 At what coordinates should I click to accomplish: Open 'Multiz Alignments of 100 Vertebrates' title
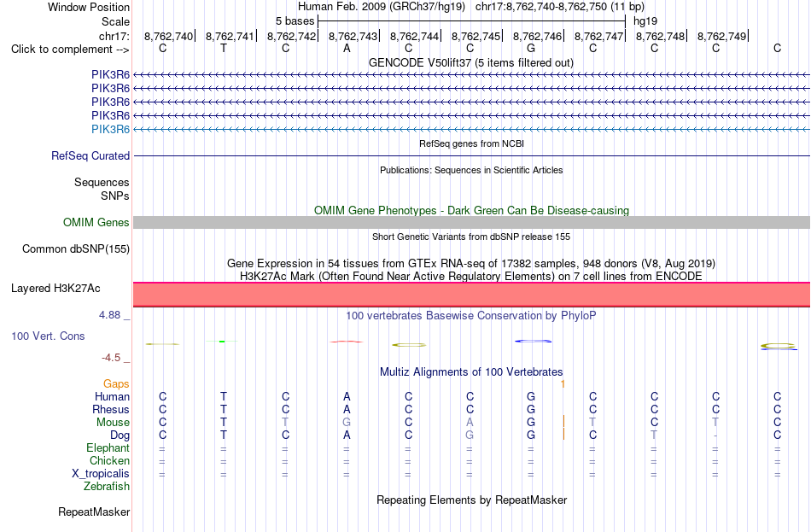pyautogui.click(x=471, y=372)
